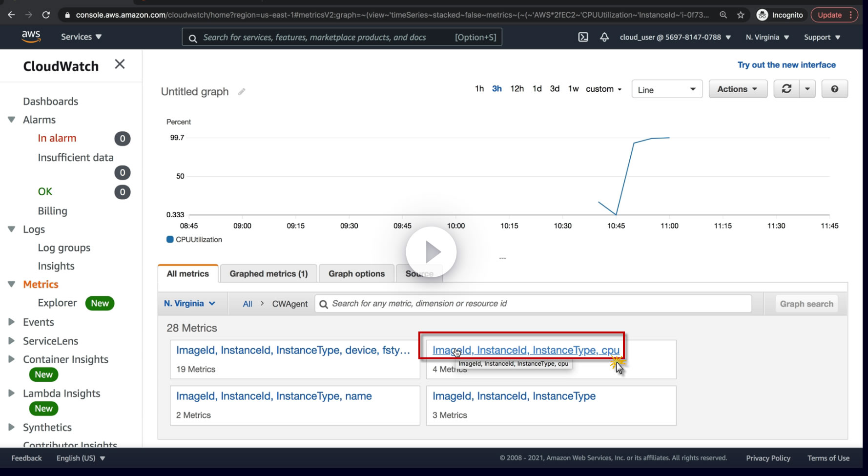Click Try out the new interface link
Image resolution: width=868 pixels, height=476 pixels.
click(786, 65)
